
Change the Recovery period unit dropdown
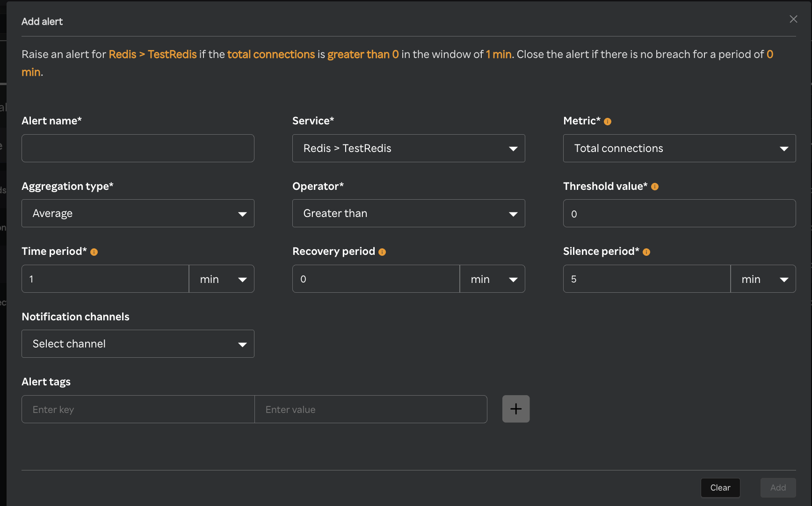coord(493,279)
